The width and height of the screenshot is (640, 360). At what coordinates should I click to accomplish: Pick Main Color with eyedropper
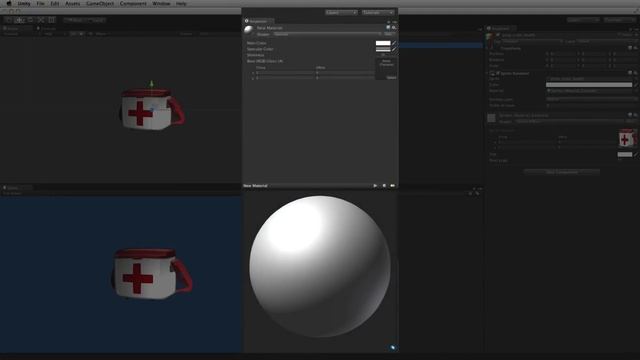(394, 43)
